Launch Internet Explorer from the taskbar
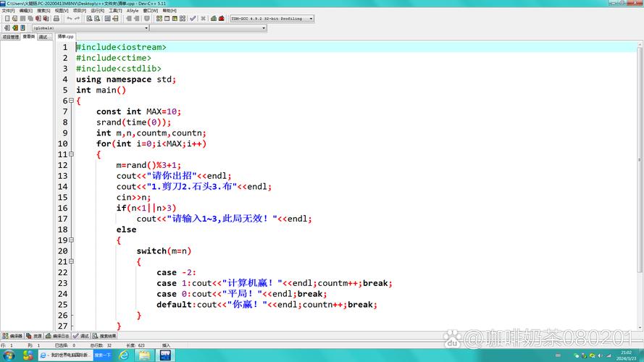Image resolution: width=644 pixels, height=362 pixels. pyautogui.click(x=124, y=355)
